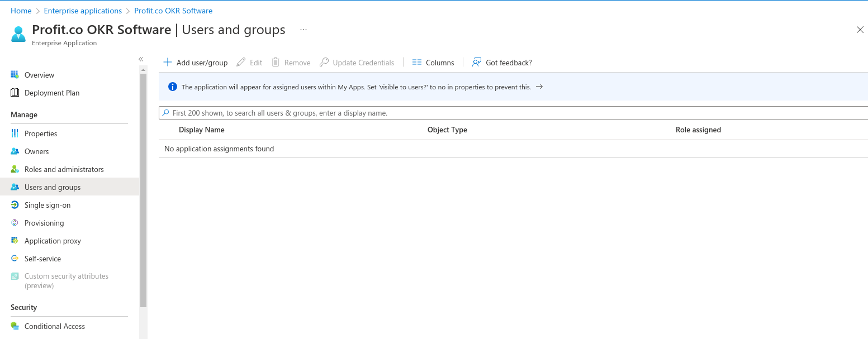Viewport: 868px width, 339px height.
Task: Click the Deployment Plan book icon
Action: point(15,93)
